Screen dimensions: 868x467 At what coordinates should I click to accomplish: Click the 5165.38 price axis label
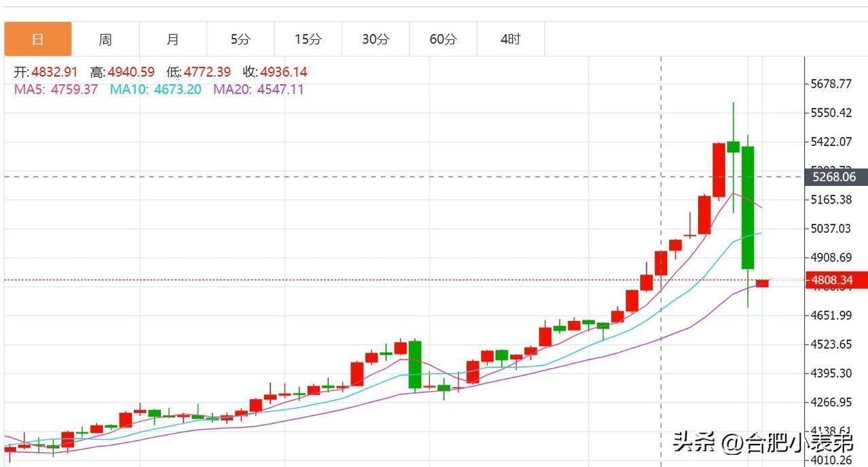pos(831,200)
